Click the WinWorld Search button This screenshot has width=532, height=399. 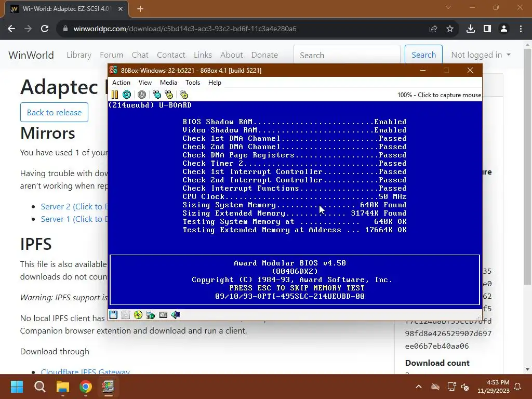(423, 55)
